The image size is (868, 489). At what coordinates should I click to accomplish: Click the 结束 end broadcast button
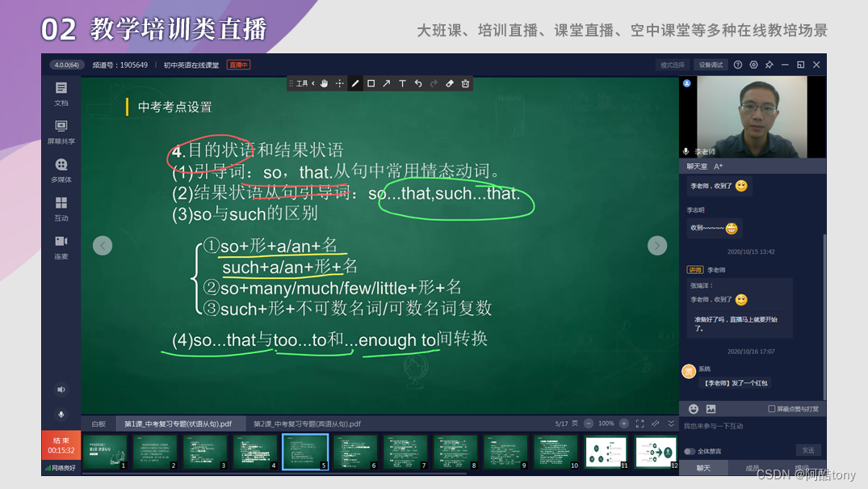[x=61, y=445]
